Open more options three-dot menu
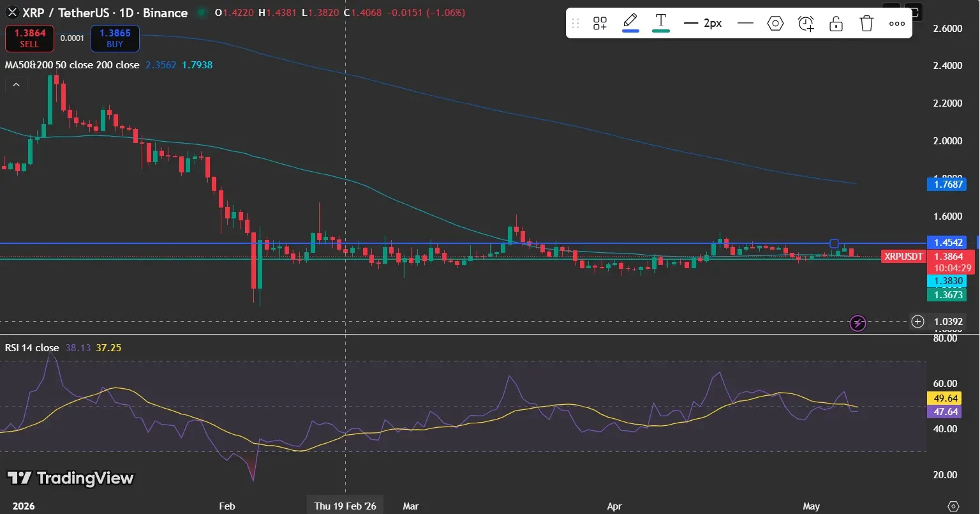This screenshot has height=514, width=980. tap(897, 24)
